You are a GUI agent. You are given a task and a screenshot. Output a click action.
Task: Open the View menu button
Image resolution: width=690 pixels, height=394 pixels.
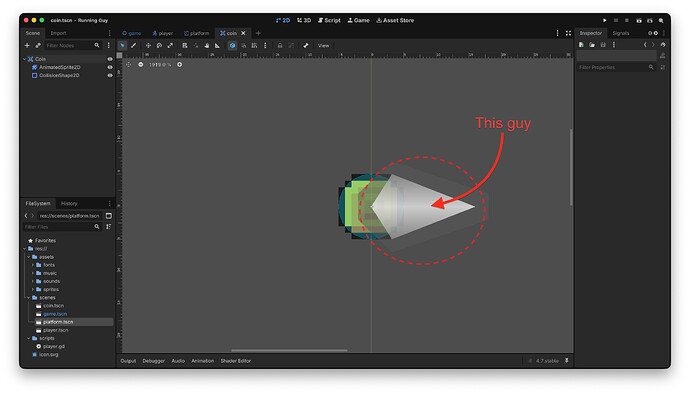pyautogui.click(x=323, y=45)
